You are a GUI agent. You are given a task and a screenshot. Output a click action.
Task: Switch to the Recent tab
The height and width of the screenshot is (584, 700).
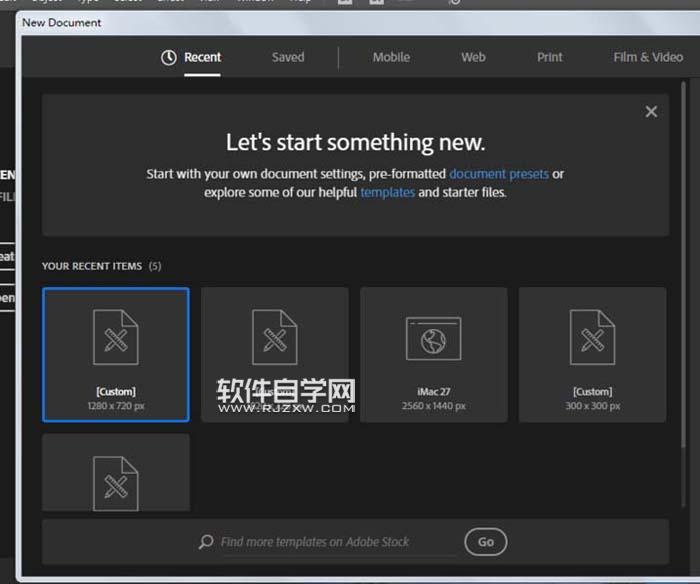click(x=202, y=57)
